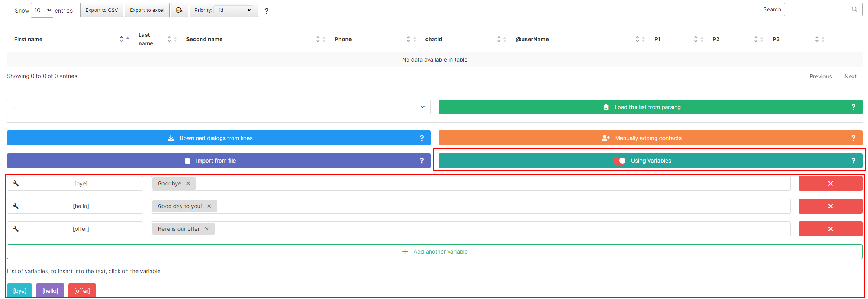Sort table by First name column
The image size is (868, 299).
[x=28, y=39]
